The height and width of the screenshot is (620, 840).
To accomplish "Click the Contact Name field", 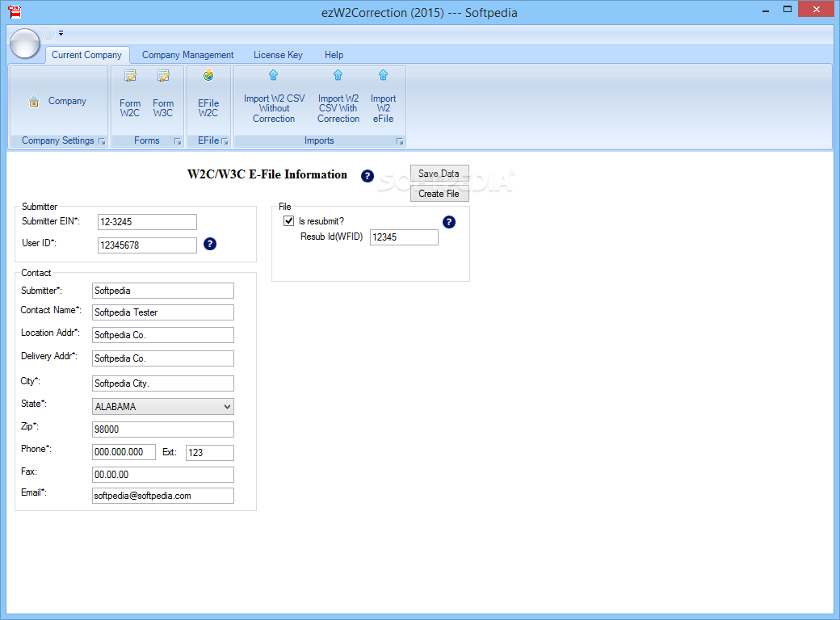I will (163, 312).
